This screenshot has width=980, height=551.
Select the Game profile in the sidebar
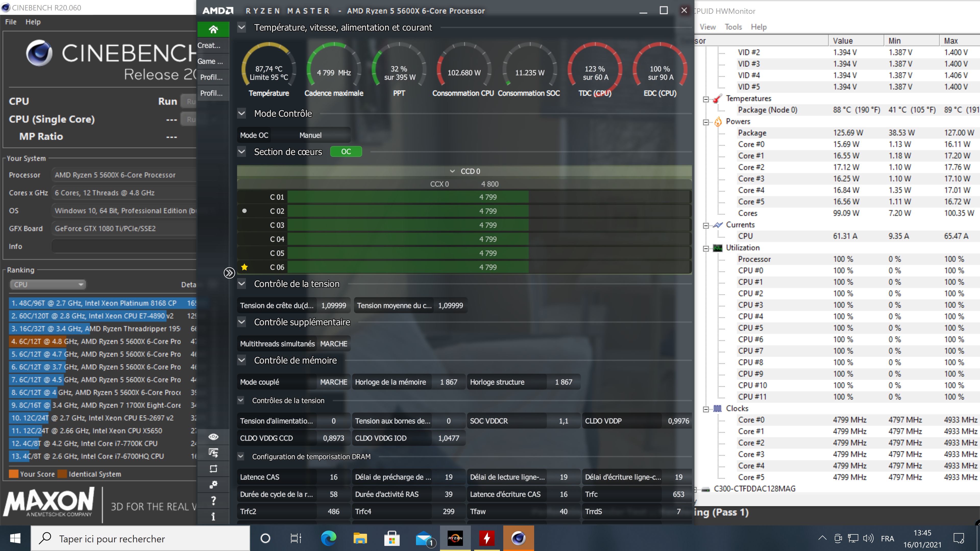click(210, 61)
